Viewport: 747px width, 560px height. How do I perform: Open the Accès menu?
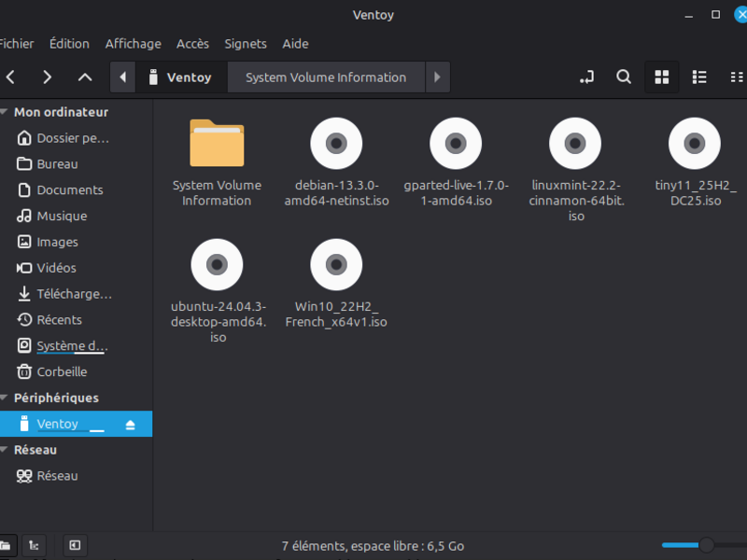tap(193, 44)
